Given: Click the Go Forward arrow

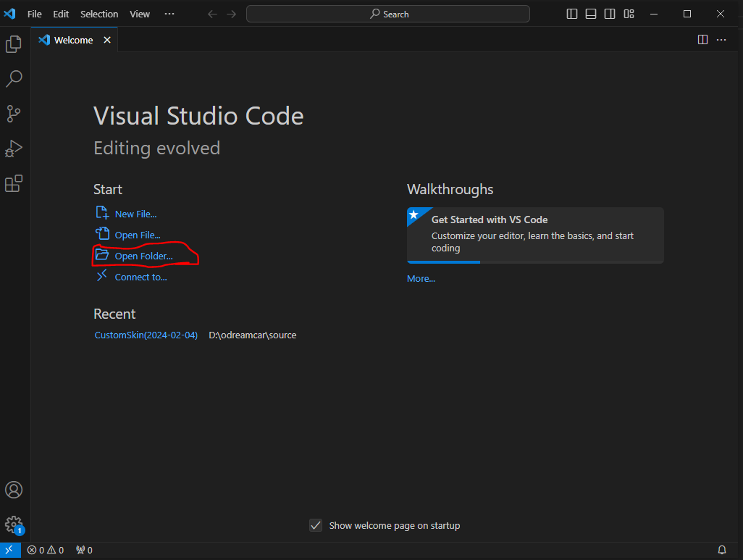Looking at the screenshot, I should click(231, 14).
